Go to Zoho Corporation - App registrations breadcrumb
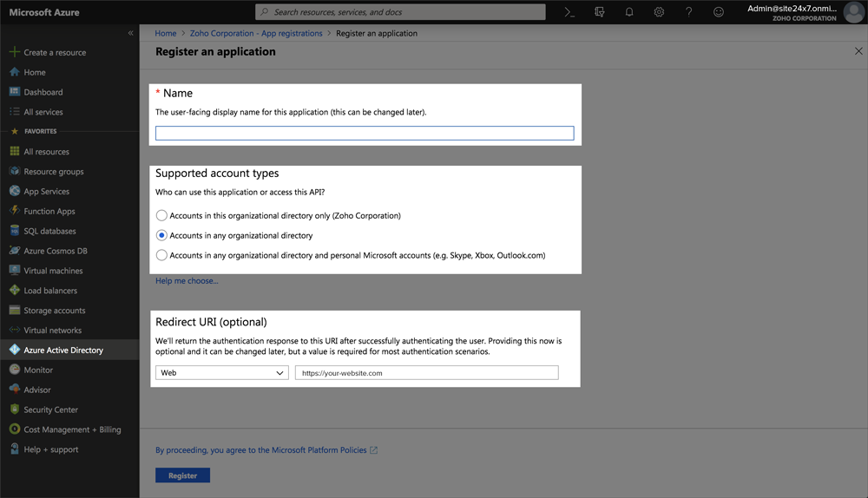The height and width of the screenshot is (498, 868). (256, 33)
